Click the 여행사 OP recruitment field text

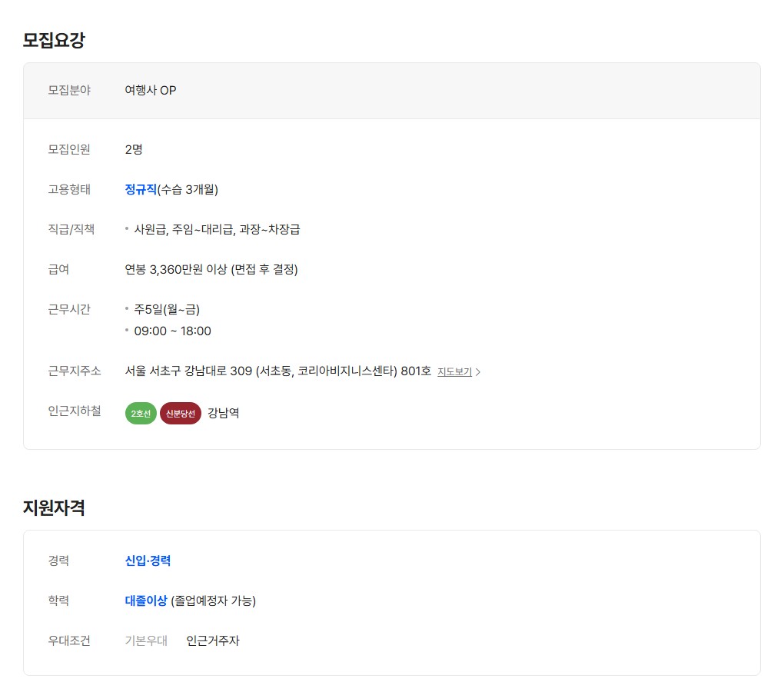coord(151,91)
